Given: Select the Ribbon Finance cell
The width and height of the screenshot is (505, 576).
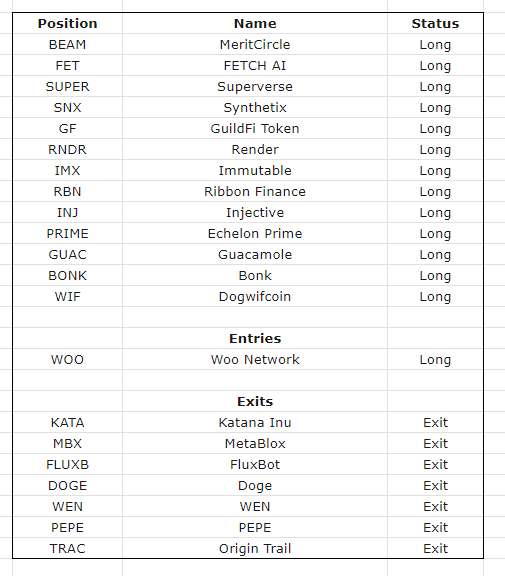Looking at the screenshot, I should [x=255, y=191].
